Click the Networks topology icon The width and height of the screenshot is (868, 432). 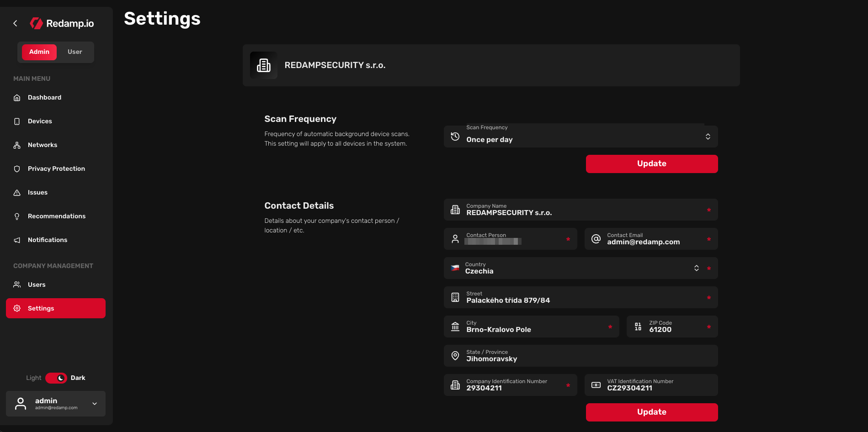click(17, 145)
